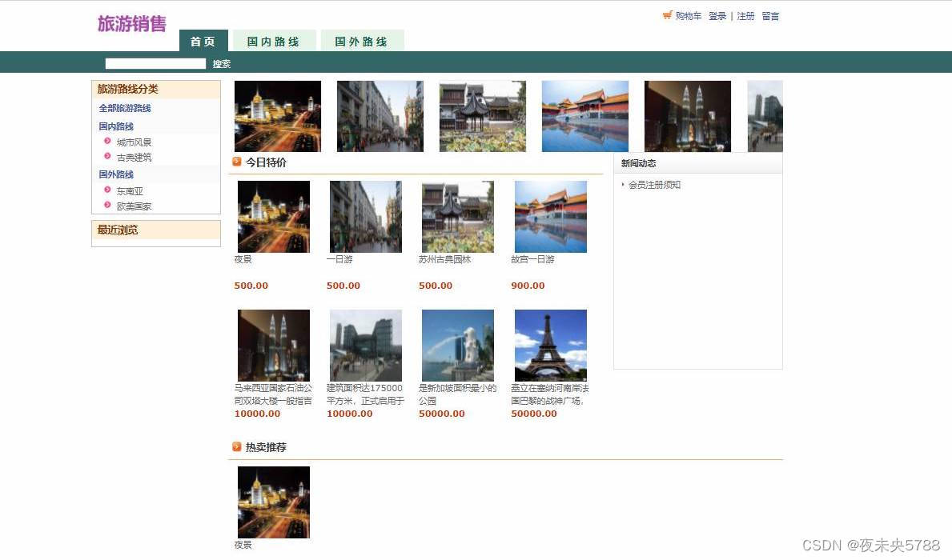This screenshot has height=560, width=952.
Task: Open the 175000 平方米 building product image
Action: pyautogui.click(x=365, y=346)
